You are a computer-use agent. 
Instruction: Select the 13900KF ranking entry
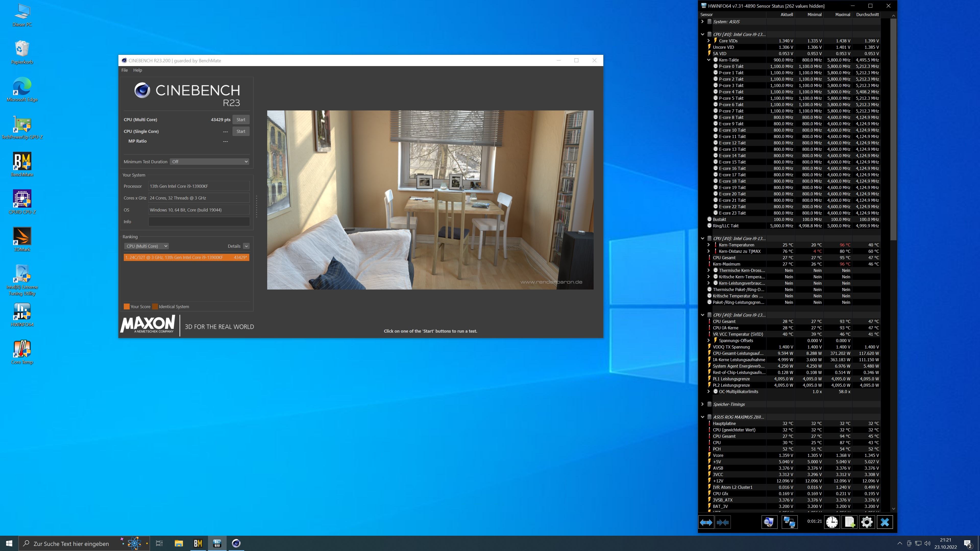pos(186,257)
